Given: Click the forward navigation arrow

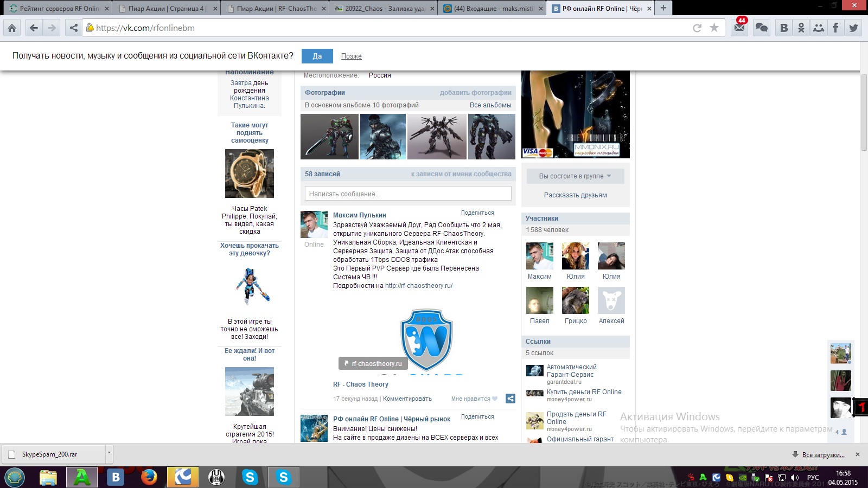Looking at the screenshot, I should [x=52, y=28].
